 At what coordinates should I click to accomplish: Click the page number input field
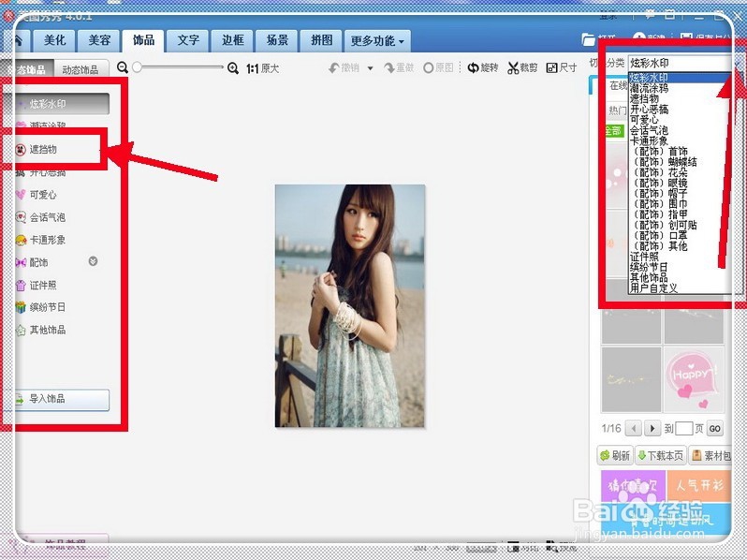683,429
